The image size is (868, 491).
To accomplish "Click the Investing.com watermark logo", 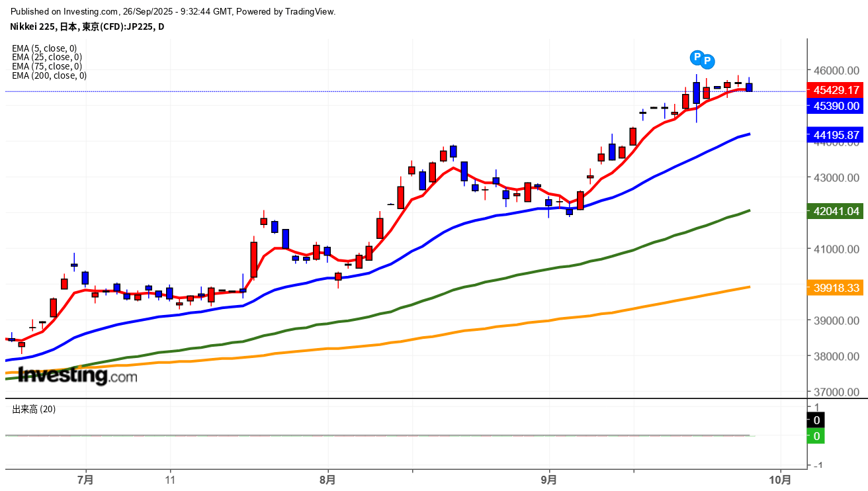I will (77, 375).
